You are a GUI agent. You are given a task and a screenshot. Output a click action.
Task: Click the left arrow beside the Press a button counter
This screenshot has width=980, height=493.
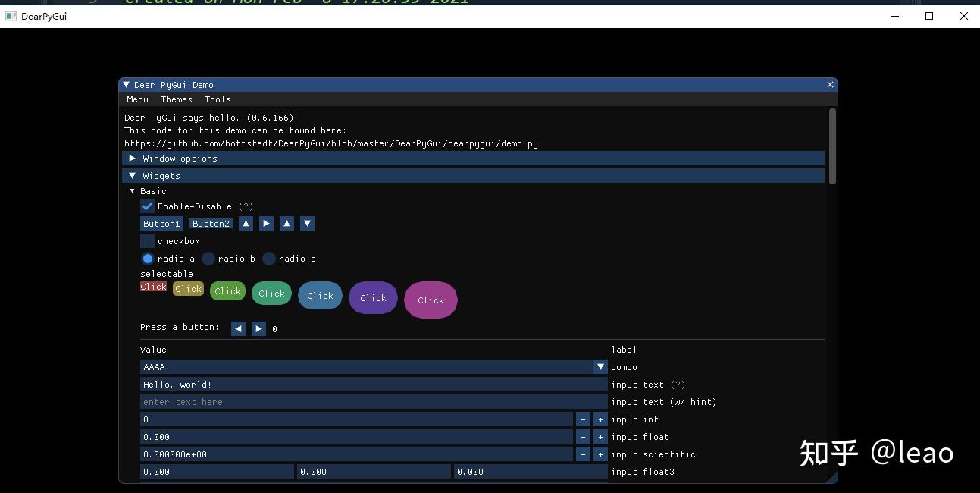[x=238, y=328]
